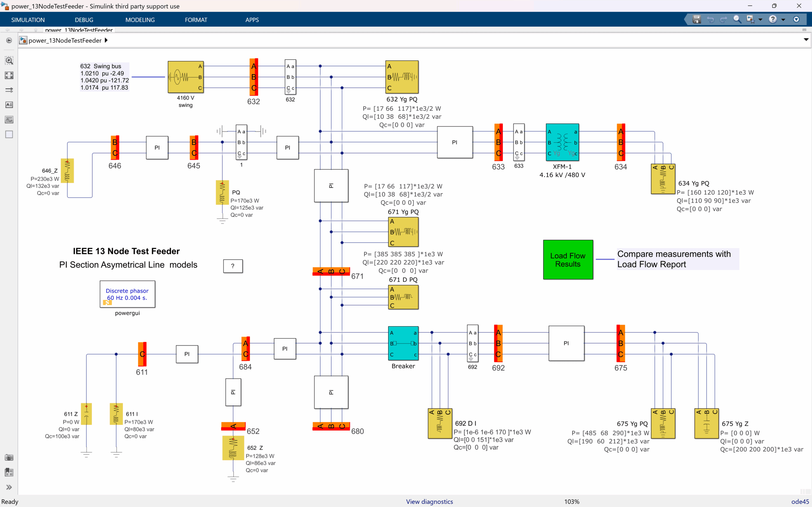Expand the >> icon at sidebar bottom

[x=9, y=487]
